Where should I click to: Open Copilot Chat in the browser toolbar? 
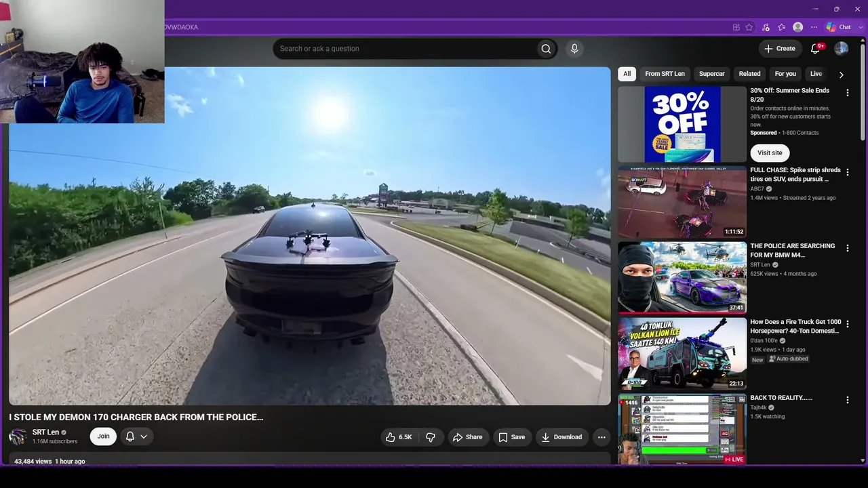click(x=838, y=27)
